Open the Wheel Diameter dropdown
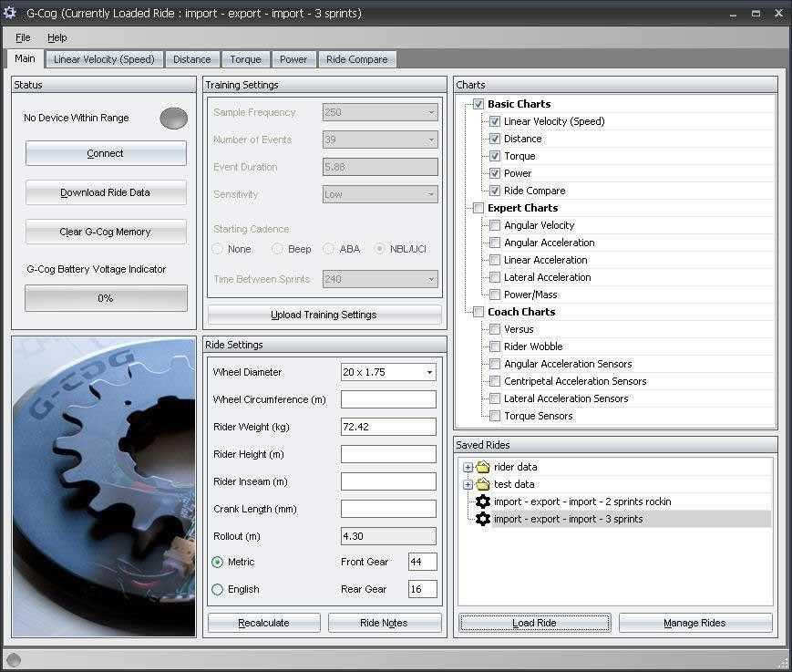 tap(429, 372)
